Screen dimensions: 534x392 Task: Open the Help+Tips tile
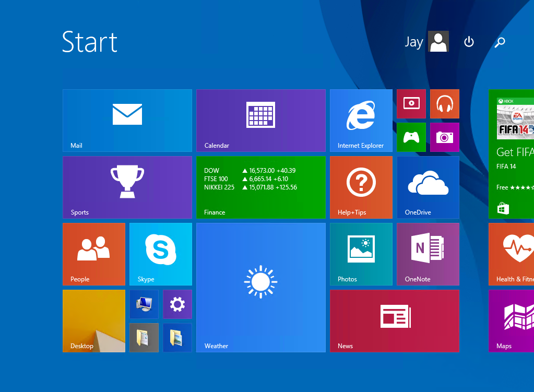click(x=361, y=187)
